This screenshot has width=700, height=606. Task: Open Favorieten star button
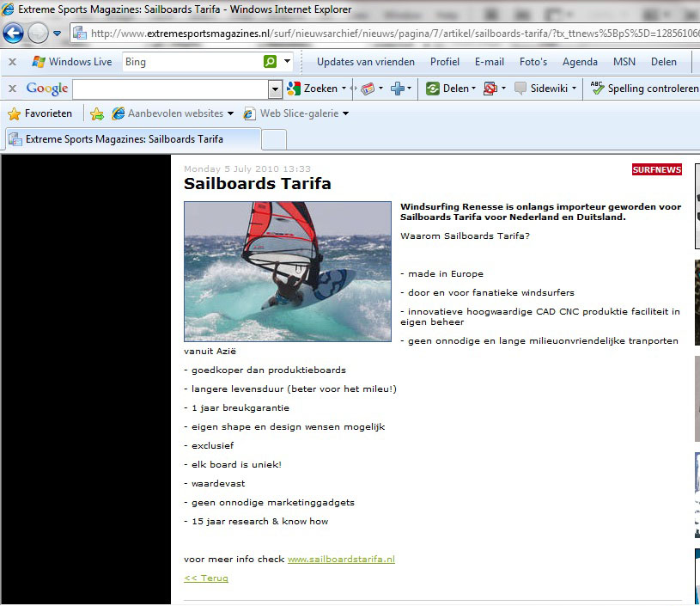tap(40, 113)
